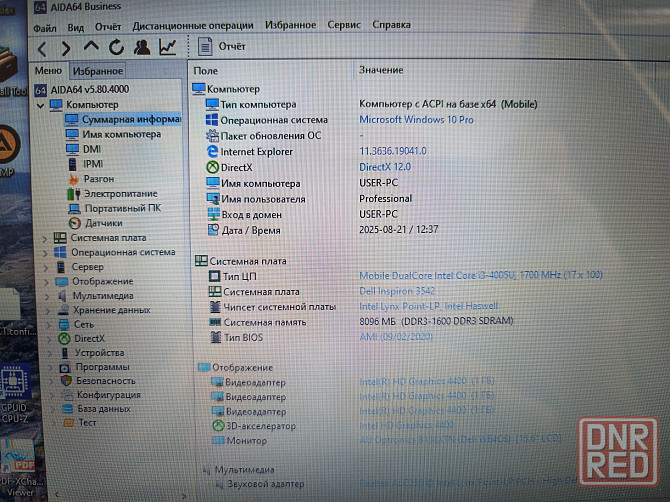Expand Операционная система tree node

coord(45,253)
